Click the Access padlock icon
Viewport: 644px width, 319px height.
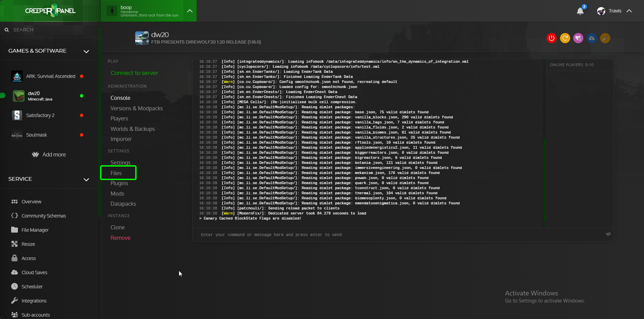[14, 258]
